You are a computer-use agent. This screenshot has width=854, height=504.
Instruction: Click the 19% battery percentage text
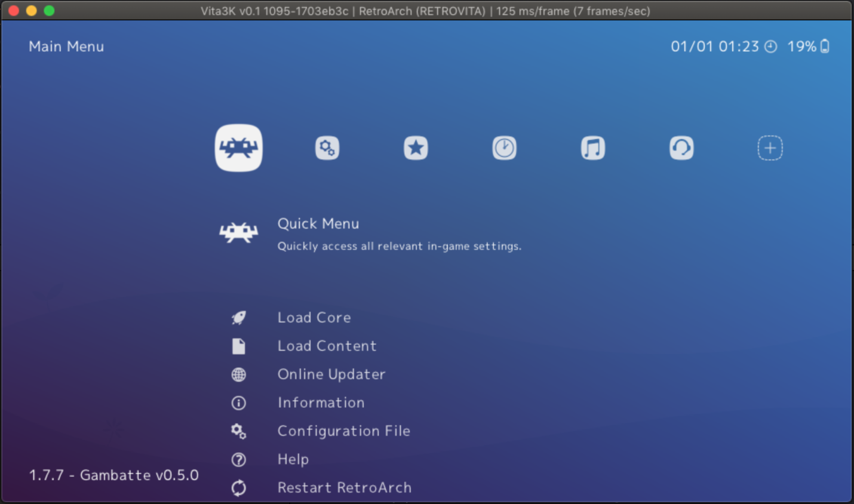(x=801, y=47)
